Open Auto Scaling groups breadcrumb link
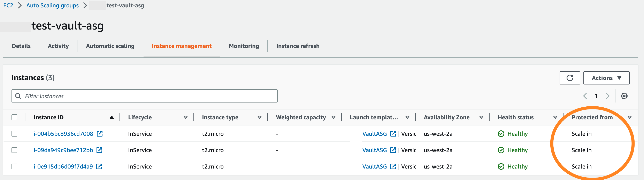Screen dimensions: 644x180 (x=53, y=6)
